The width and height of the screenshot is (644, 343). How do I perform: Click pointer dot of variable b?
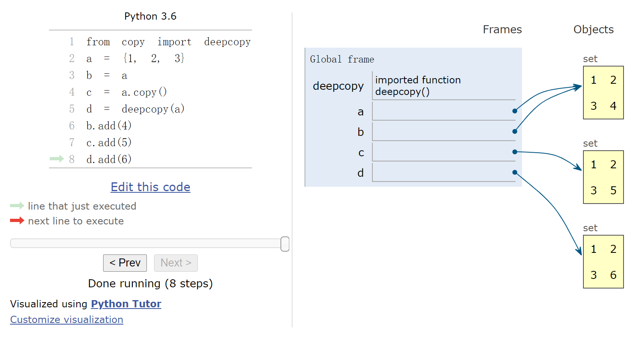coord(514,131)
